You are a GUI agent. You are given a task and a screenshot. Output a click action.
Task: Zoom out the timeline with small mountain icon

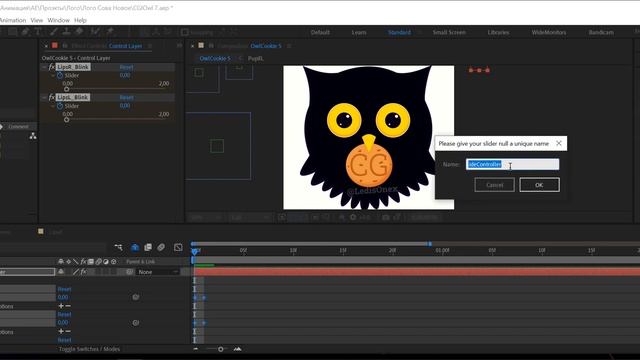click(x=196, y=349)
